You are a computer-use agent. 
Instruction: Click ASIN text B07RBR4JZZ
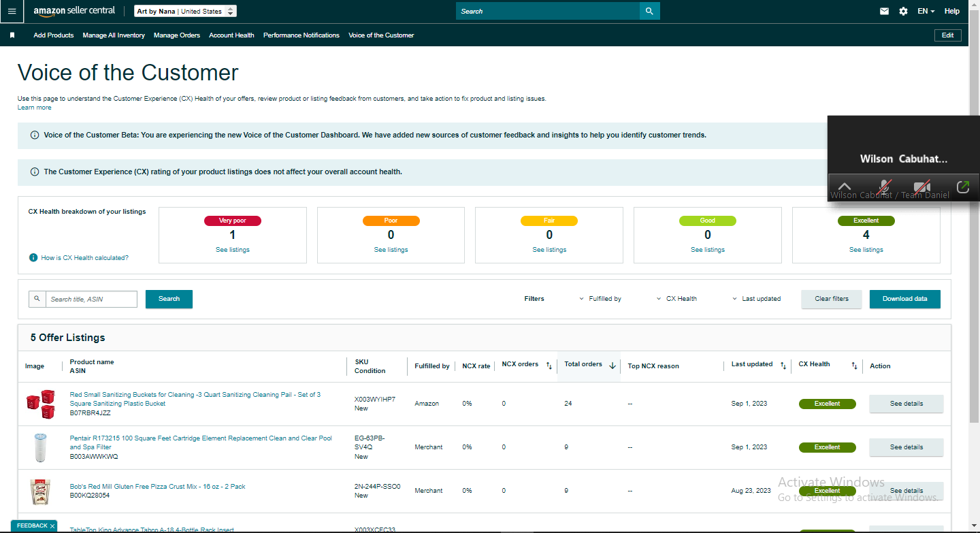pyautogui.click(x=91, y=413)
